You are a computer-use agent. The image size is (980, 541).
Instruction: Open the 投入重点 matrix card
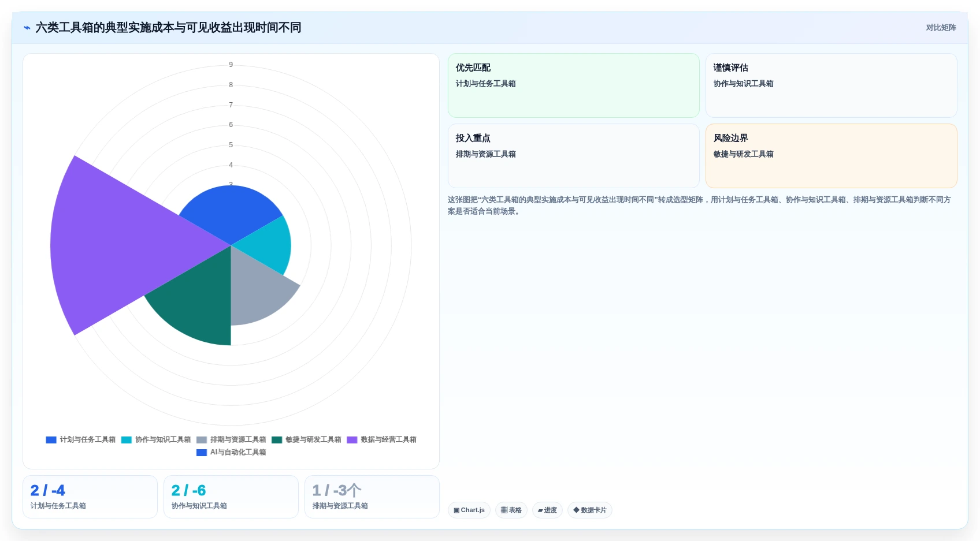tap(573, 156)
